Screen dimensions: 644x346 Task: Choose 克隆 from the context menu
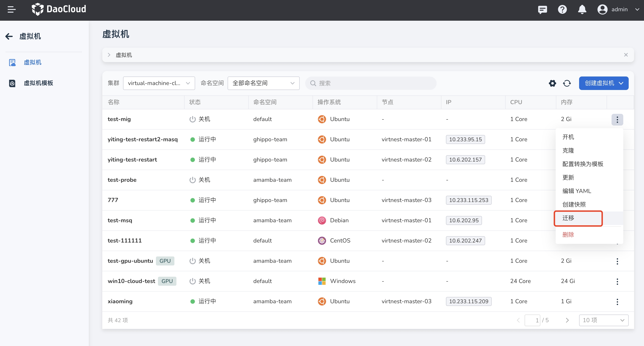coord(568,151)
